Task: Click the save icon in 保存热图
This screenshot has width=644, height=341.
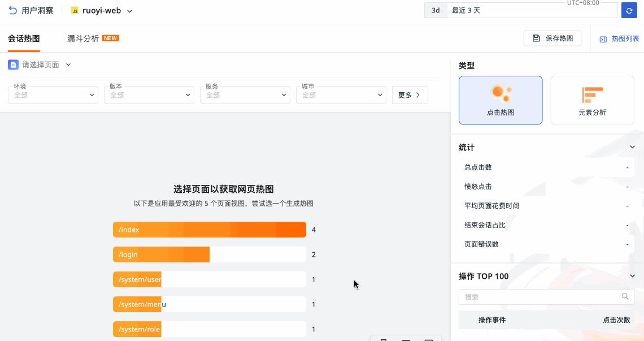Action: coord(536,38)
